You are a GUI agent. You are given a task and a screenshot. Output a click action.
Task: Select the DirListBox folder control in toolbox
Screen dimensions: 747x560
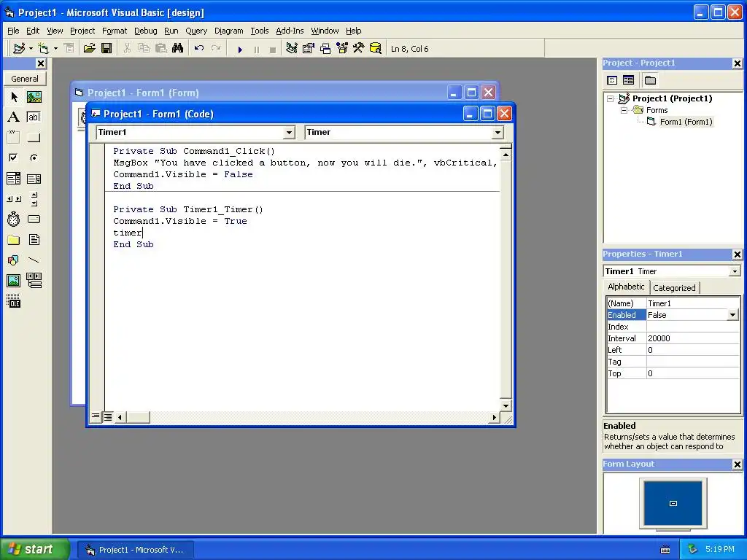pyautogui.click(x=14, y=239)
